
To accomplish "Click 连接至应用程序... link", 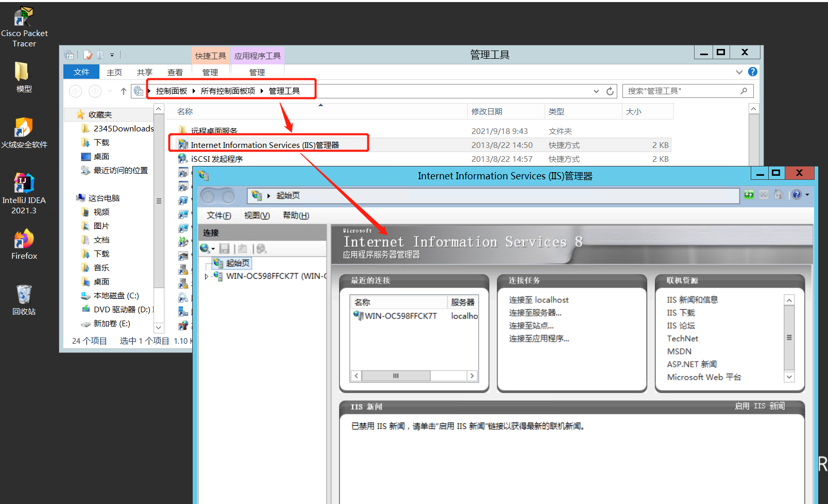I will [x=539, y=339].
